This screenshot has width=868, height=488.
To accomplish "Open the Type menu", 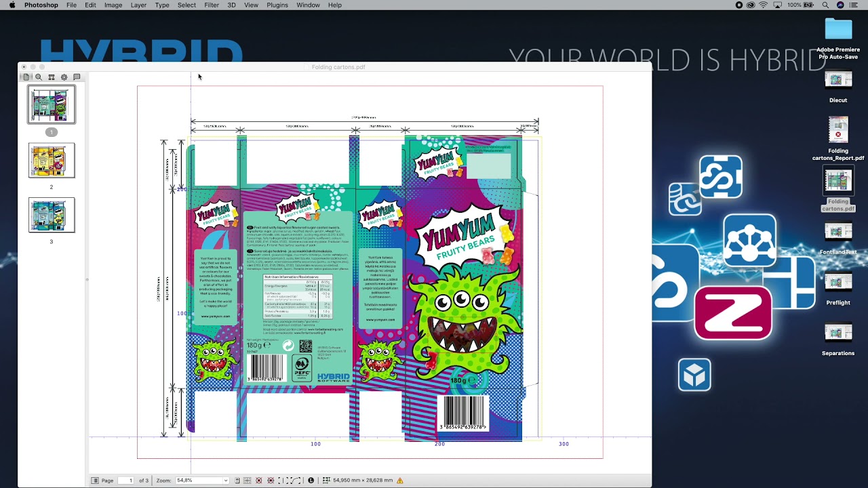I will pyautogui.click(x=162, y=5).
